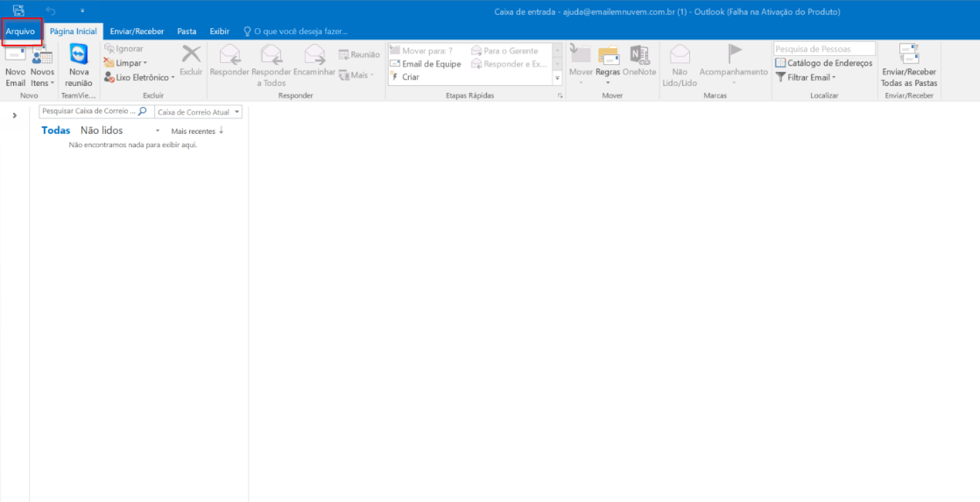980x502 pixels.
Task: Expand the Lixo Eletrônico menu
Action: pyautogui.click(x=140, y=77)
